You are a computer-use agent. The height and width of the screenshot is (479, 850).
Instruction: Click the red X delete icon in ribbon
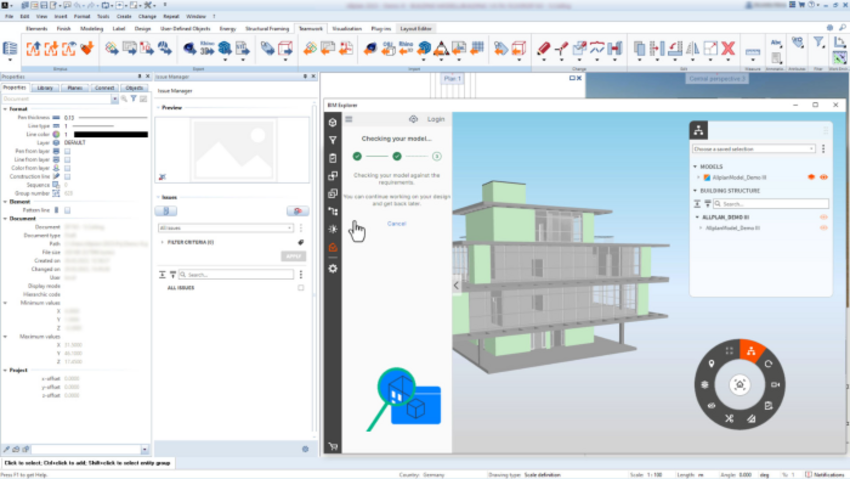coord(728,48)
